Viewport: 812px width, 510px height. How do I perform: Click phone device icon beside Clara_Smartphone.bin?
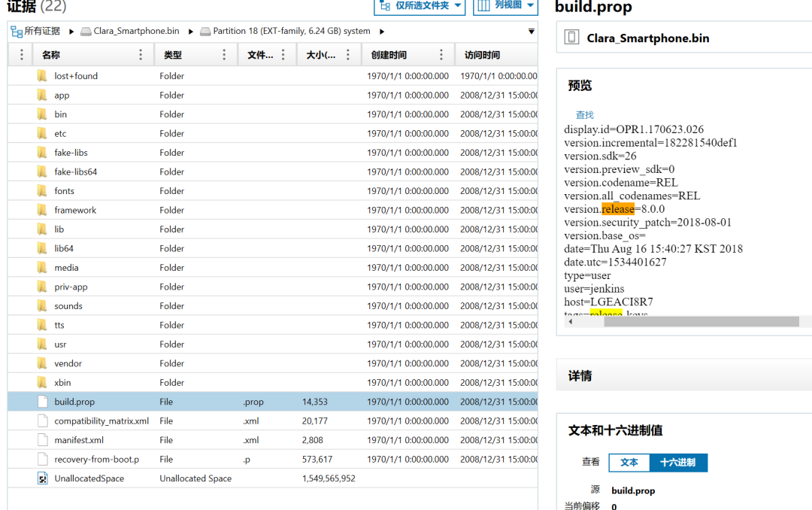pos(571,38)
